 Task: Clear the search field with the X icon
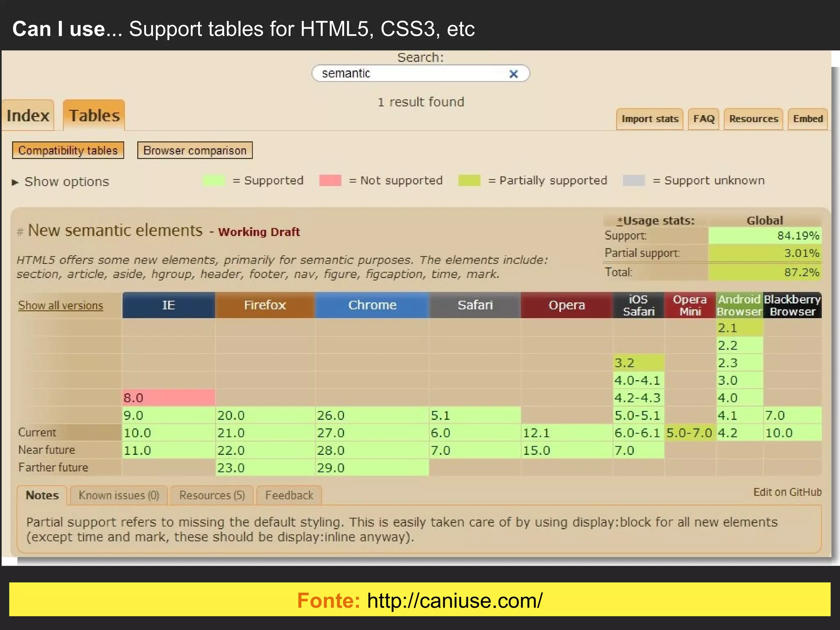click(x=513, y=74)
